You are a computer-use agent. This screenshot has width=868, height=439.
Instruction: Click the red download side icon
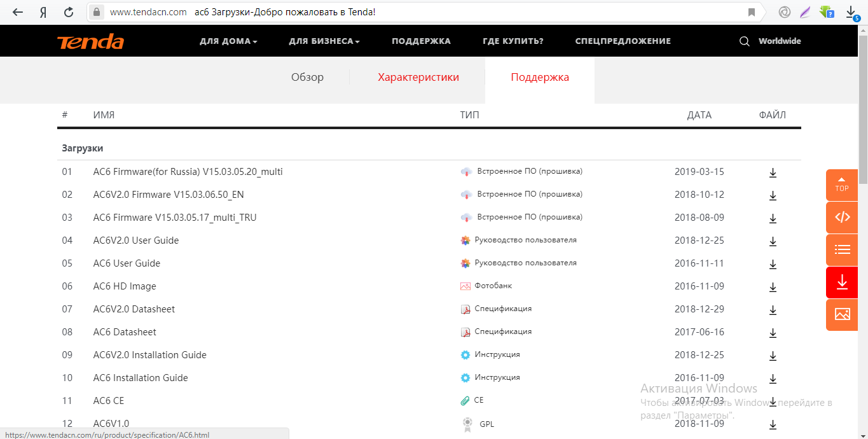842,282
